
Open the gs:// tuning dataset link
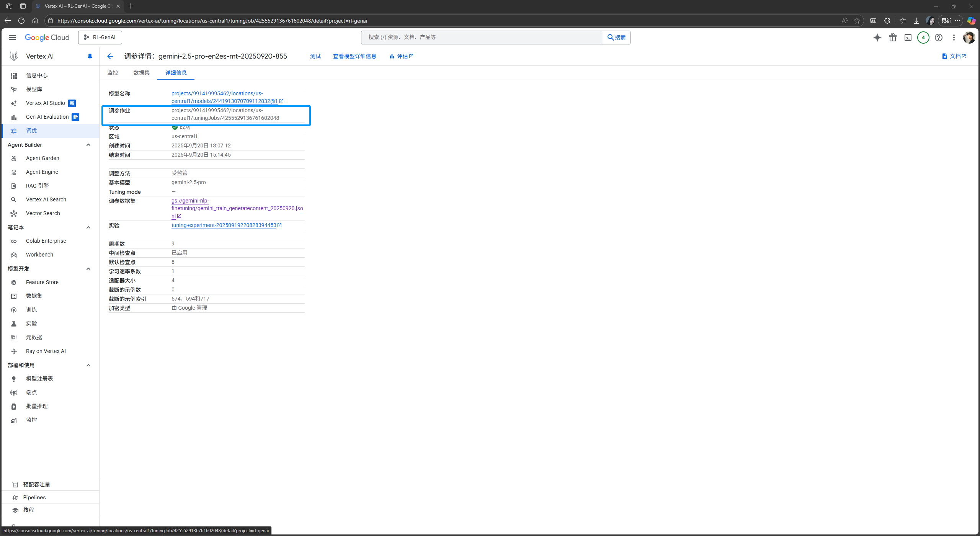pyautogui.click(x=237, y=208)
